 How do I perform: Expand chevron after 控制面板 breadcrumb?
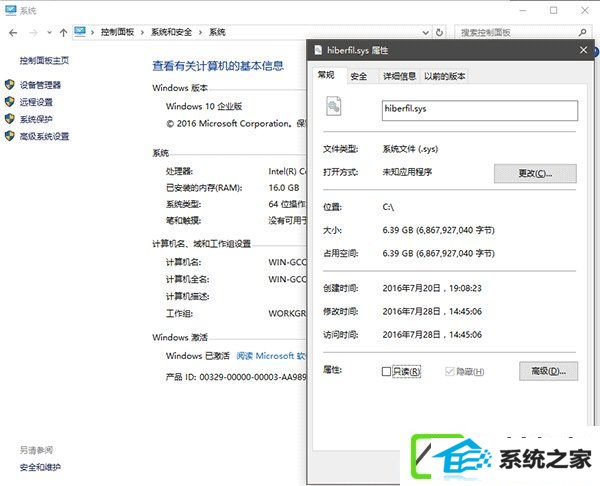(x=142, y=33)
